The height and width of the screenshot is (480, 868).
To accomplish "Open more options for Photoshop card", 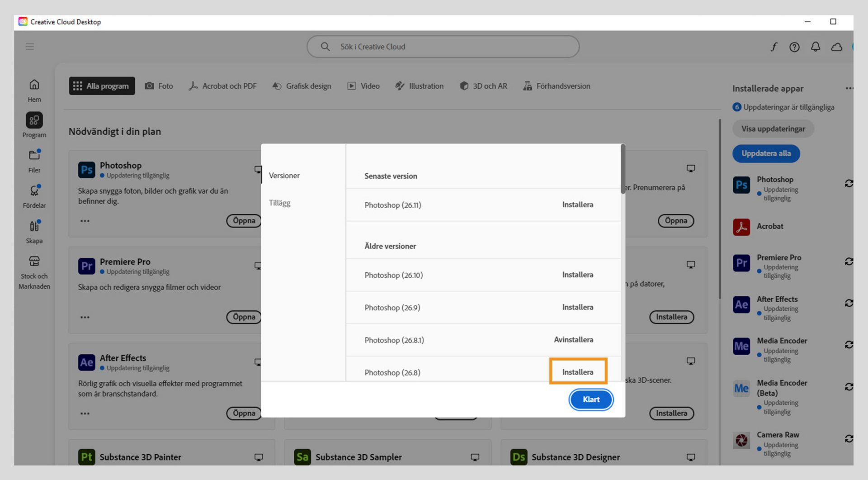I will click(85, 221).
